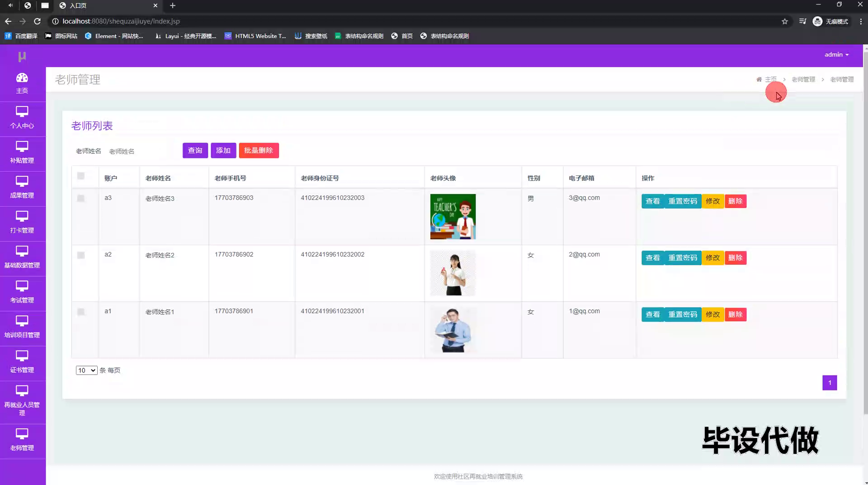
Task: Click 查看 for teacher a3
Action: point(653,201)
